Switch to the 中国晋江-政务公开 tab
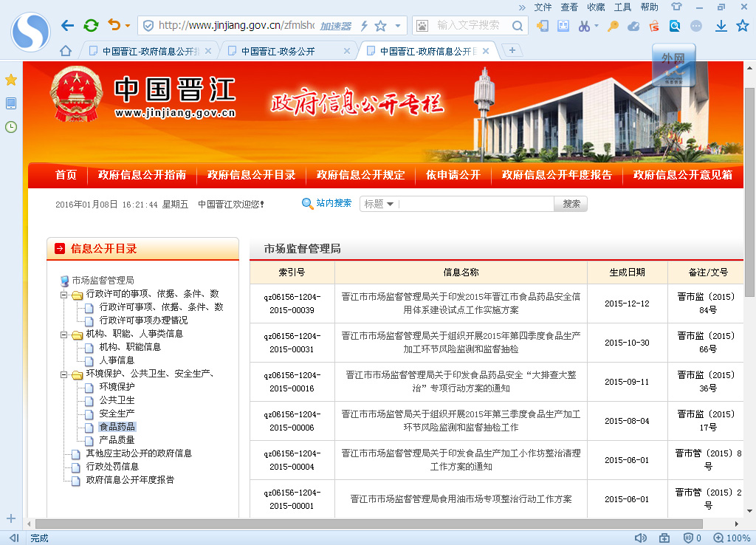The height and width of the screenshot is (545, 756). [x=278, y=52]
